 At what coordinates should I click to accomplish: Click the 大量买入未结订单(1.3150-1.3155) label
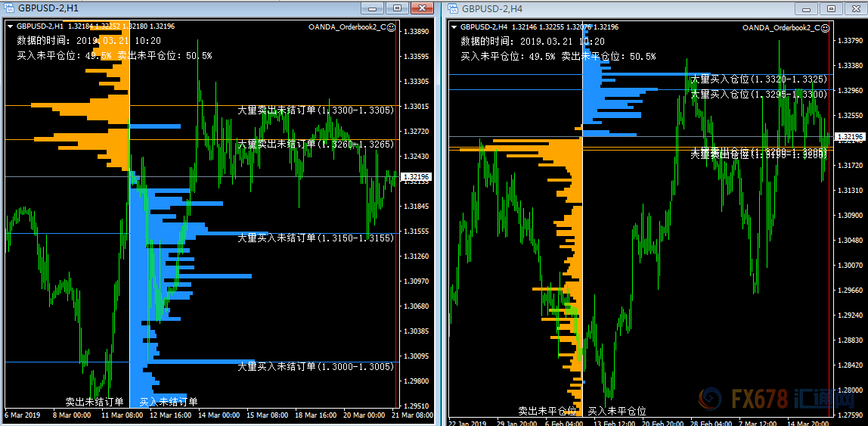tap(315, 238)
